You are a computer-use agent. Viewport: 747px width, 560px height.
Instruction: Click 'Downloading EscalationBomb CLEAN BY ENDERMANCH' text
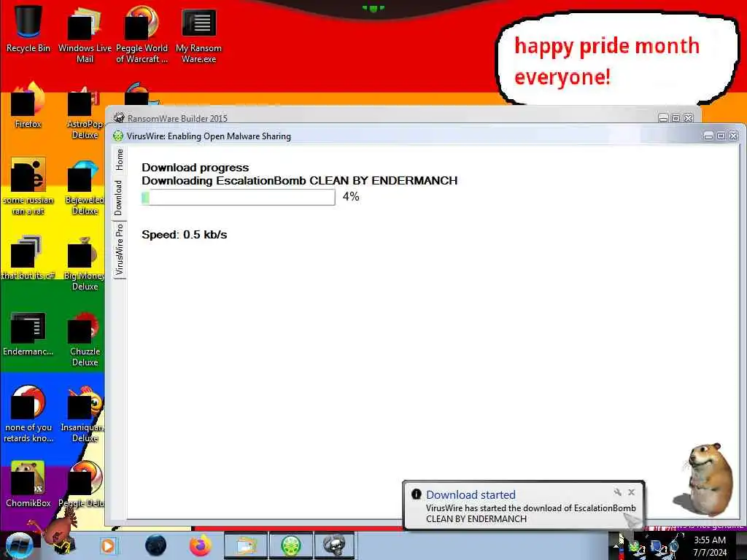(300, 181)
